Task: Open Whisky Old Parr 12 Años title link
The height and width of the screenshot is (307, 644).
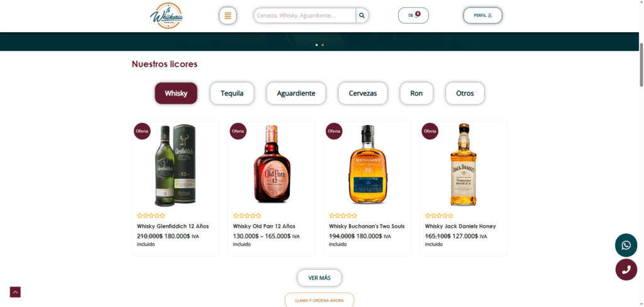Action: click(264, 226)
